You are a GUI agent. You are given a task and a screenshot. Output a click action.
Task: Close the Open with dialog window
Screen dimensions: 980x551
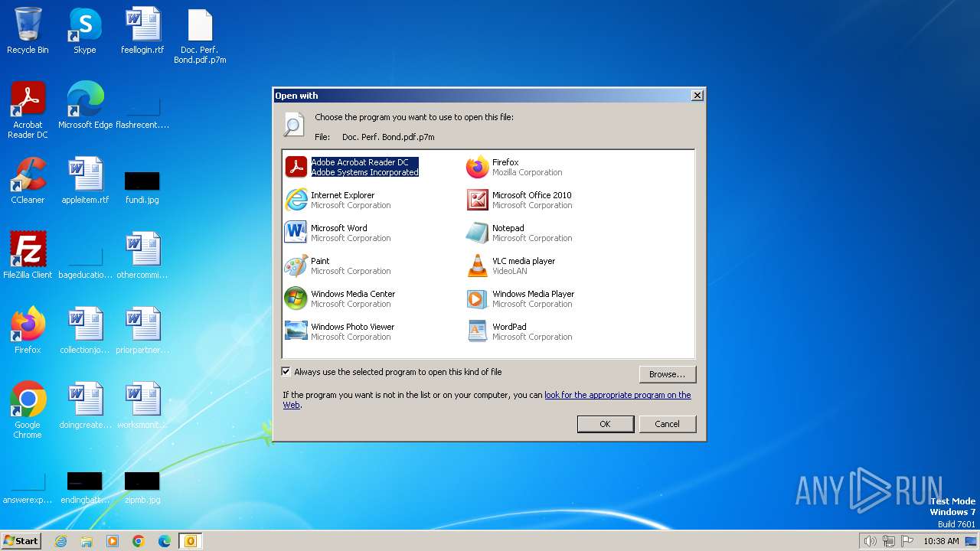pos(697,96)
